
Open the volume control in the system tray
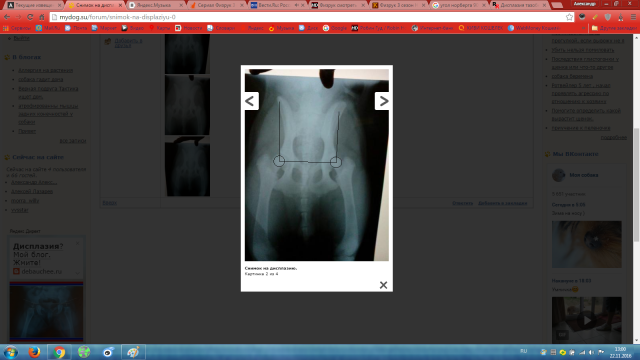click(592, 352)
